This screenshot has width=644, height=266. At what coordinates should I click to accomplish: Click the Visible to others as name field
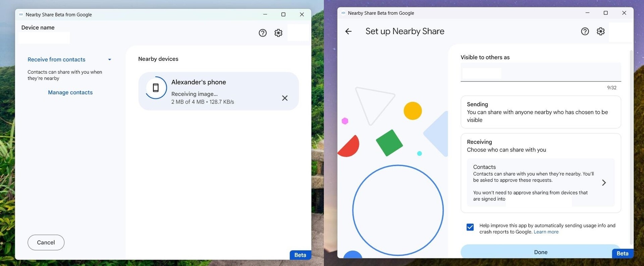541,72
